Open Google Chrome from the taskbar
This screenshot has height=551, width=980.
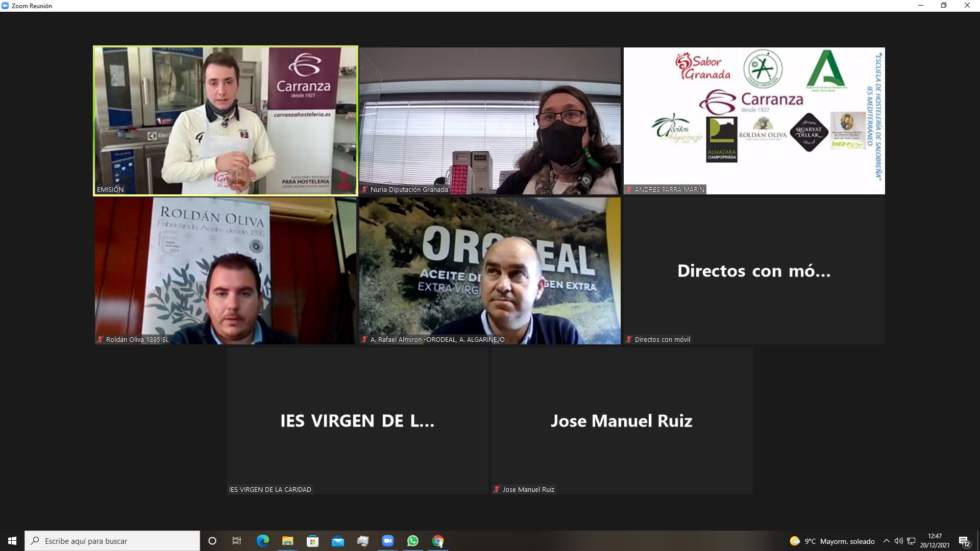pos(438,541)
